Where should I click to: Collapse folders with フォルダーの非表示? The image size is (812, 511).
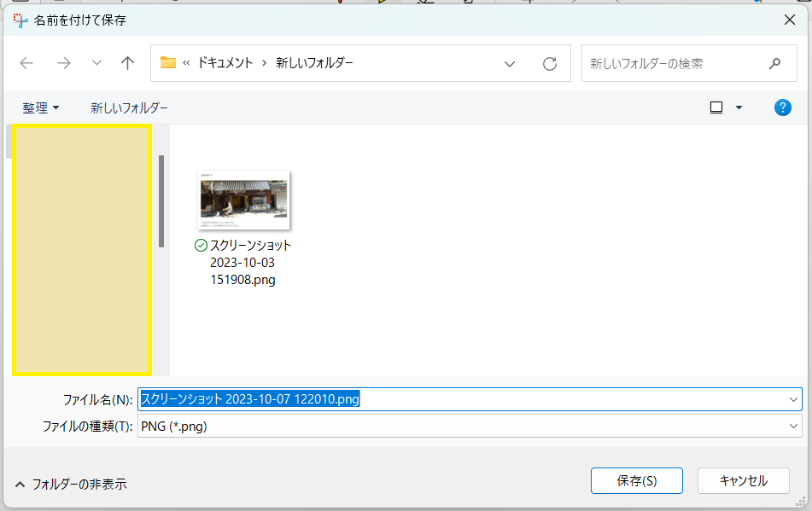point(72,484)
